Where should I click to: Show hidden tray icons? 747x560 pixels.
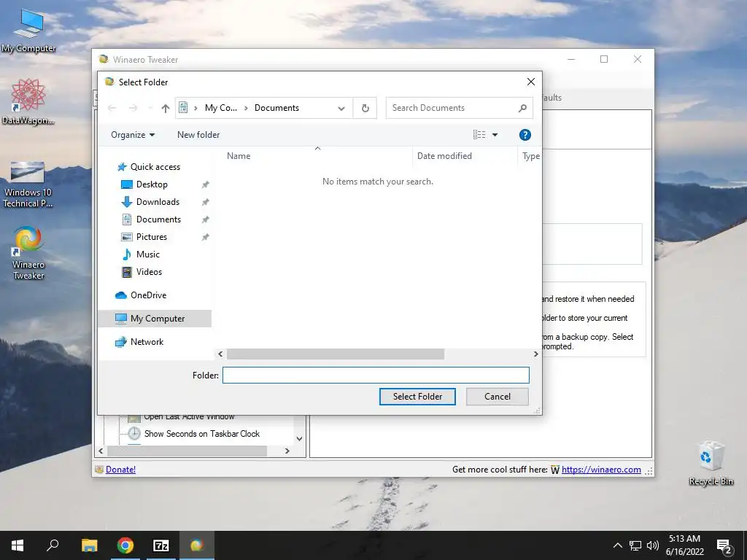[617, 545]
